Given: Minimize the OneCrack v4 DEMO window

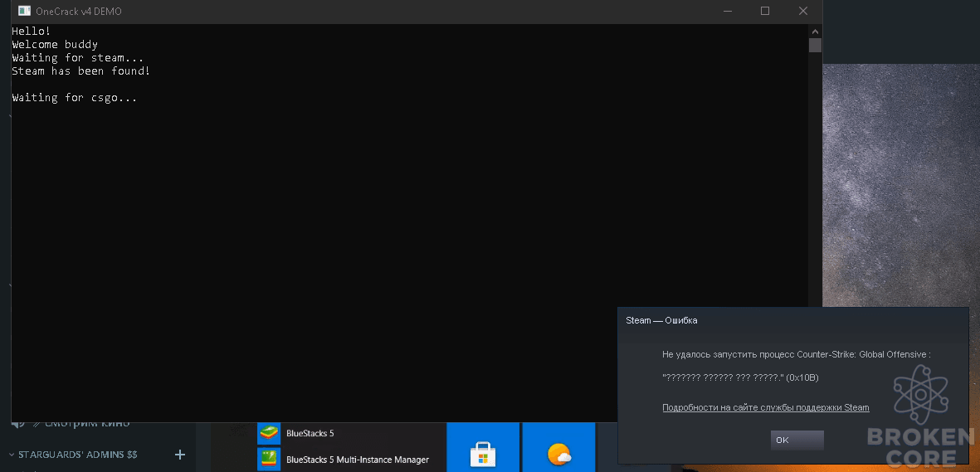Looking at the screenshot, I should (727, 12).
